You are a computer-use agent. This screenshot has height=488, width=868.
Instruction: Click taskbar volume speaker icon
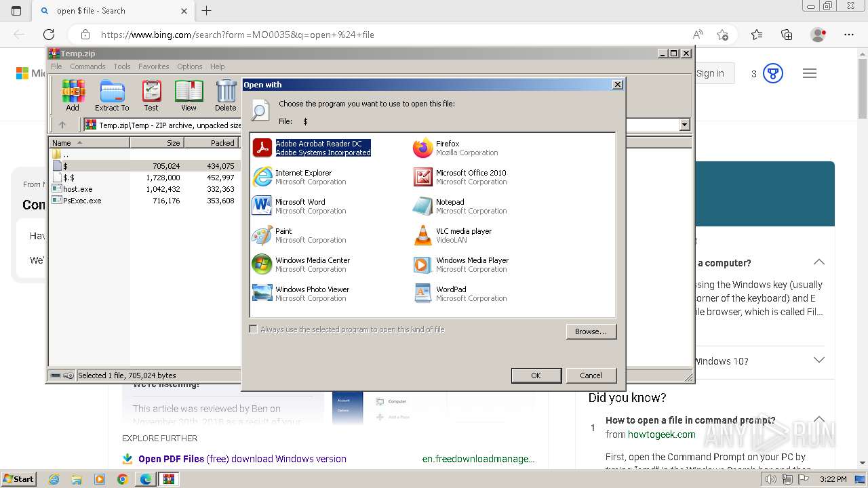pos(770,479)
